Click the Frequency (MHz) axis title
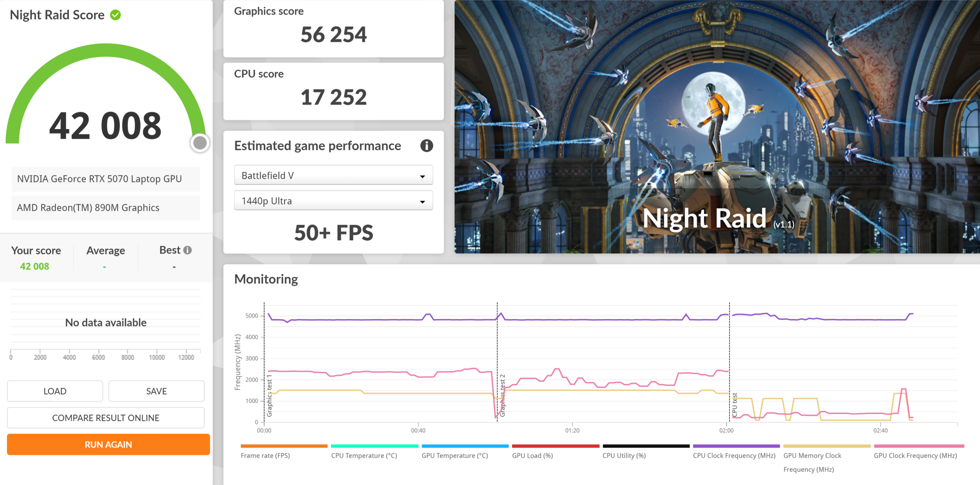This screenshot has width=980, height=485. coord(238,362)
